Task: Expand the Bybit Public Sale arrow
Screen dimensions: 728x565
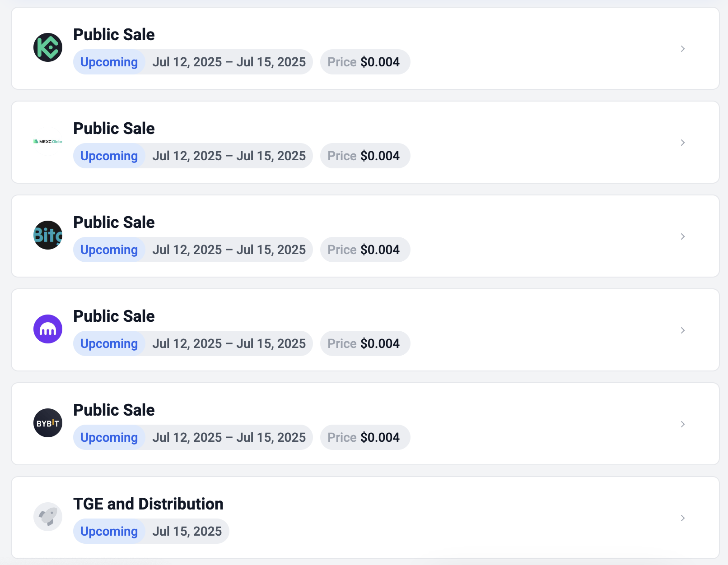Action: pyautogui.click(x=683, y=424)
